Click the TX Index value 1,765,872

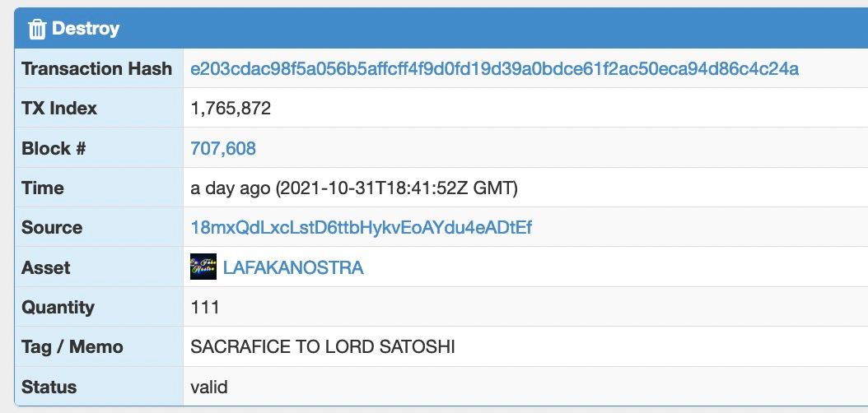point(231,109)
